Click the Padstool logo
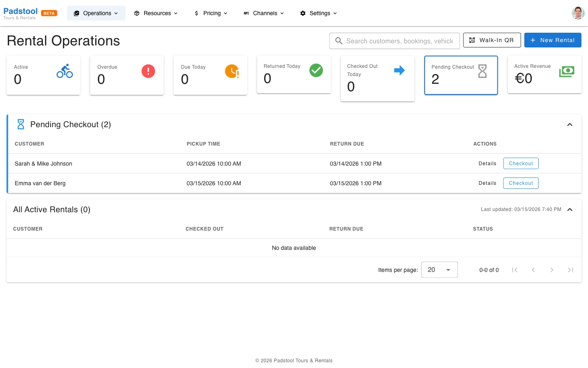The width and height of the screenshot is (588, 368). click(x=20, y=13)
